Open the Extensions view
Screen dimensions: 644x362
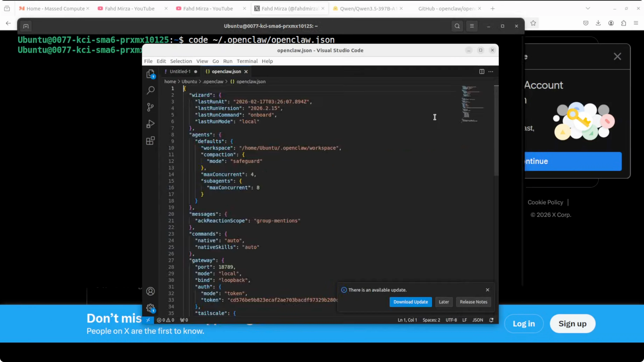click(x=150, y=141)
